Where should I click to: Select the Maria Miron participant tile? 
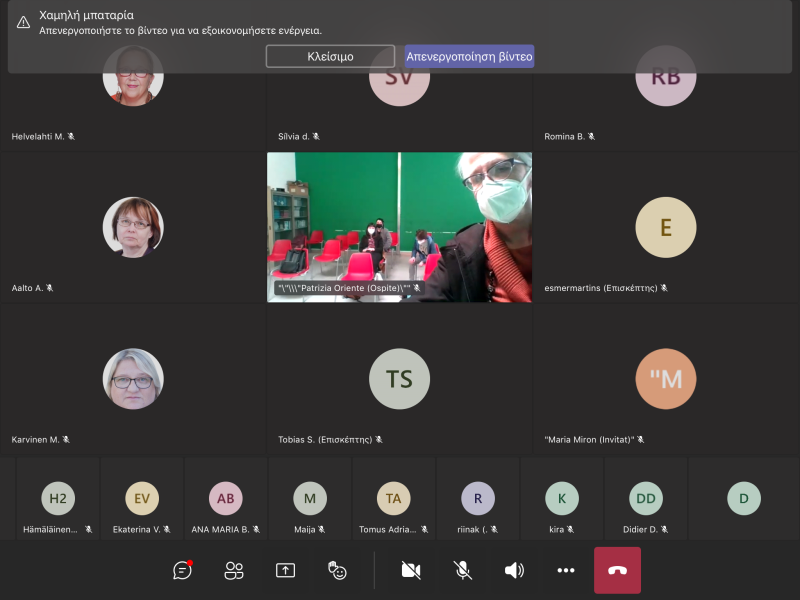[x=665, y=380]
